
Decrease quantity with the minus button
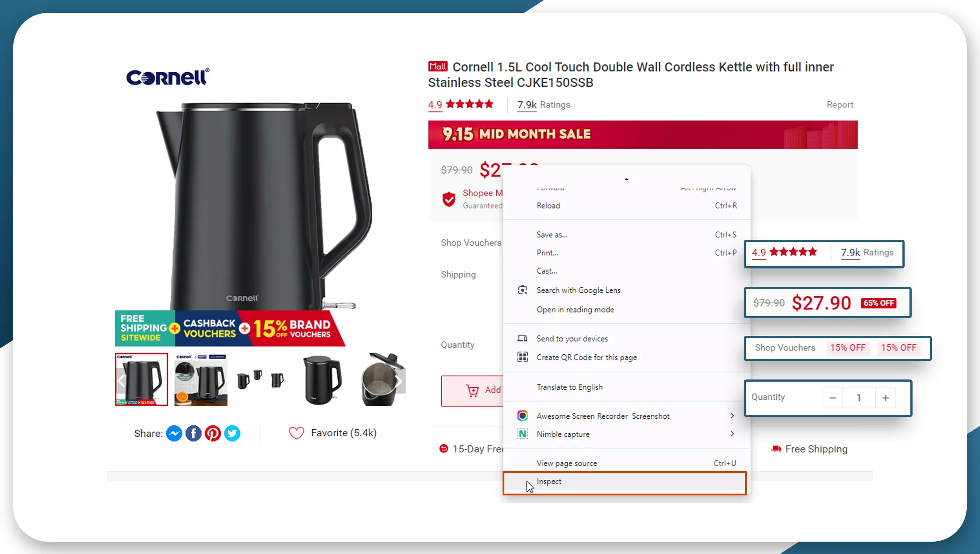tap(833, 398)
